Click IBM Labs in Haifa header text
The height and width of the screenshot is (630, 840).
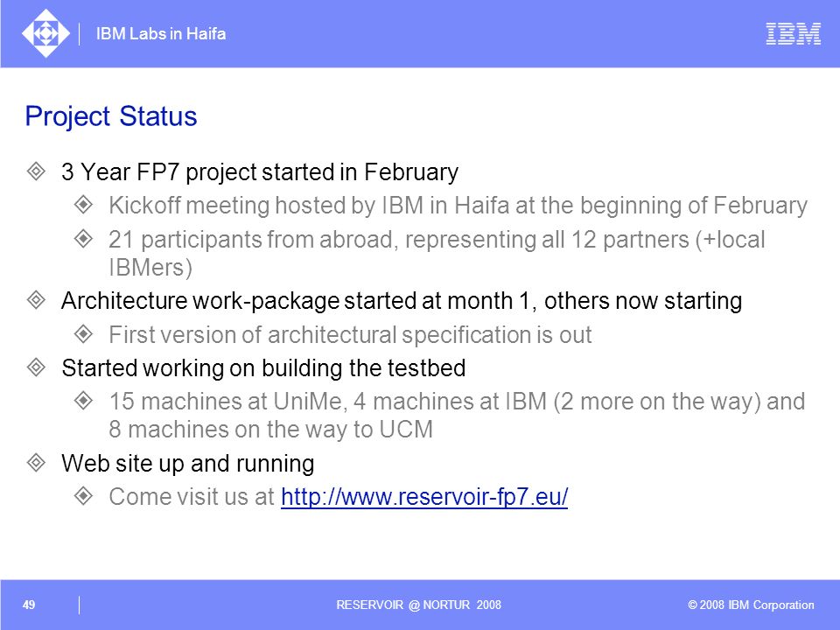pos(161,34)
